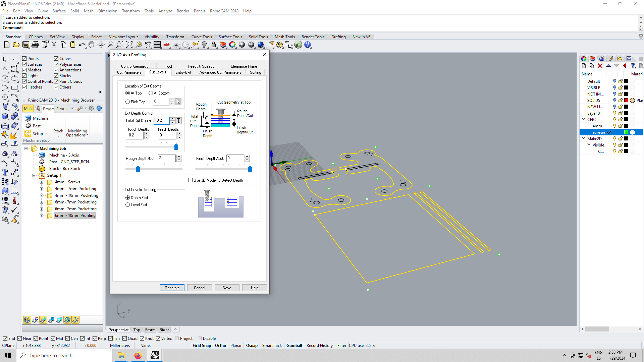Click the Rough Depth/Cut slider handle
This screenshot has width=644, height=362.
pyautogui.click(x=138, y=169)
